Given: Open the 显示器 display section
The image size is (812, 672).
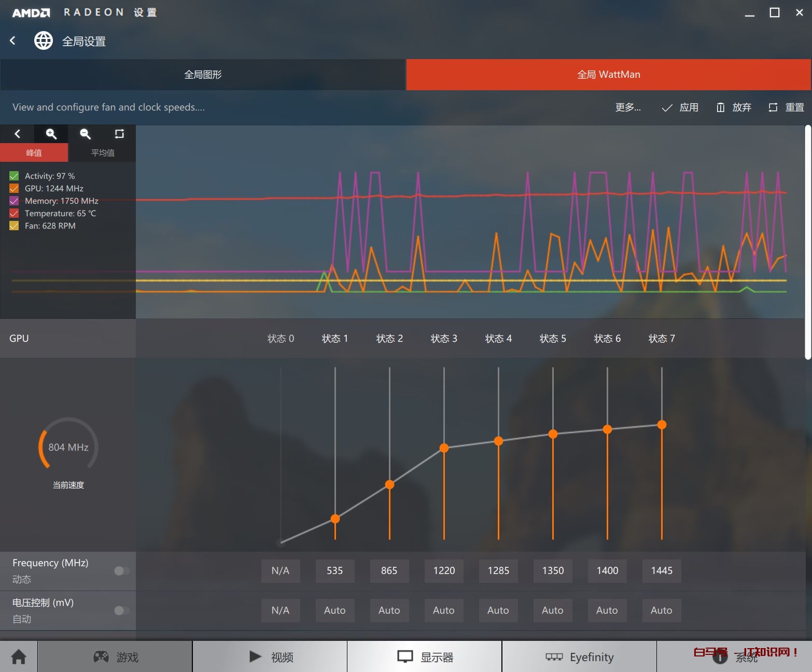Looking at the screenshot, I should pyautogui.click(x=425, y=657).
